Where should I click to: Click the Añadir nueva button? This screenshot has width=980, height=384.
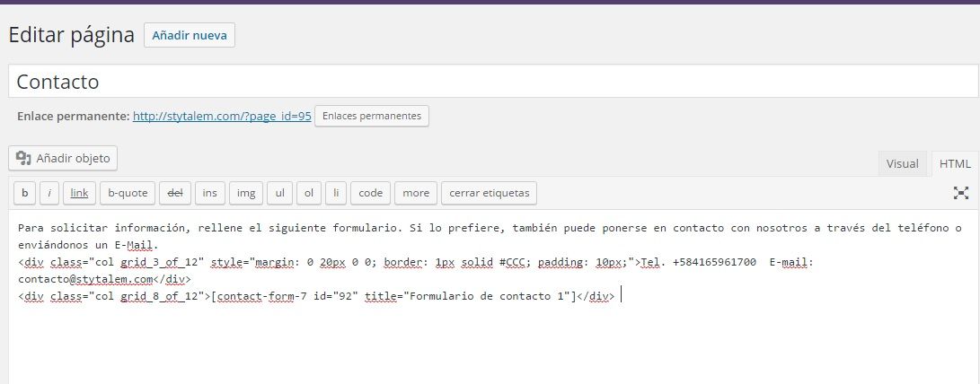tap(190, 35)
